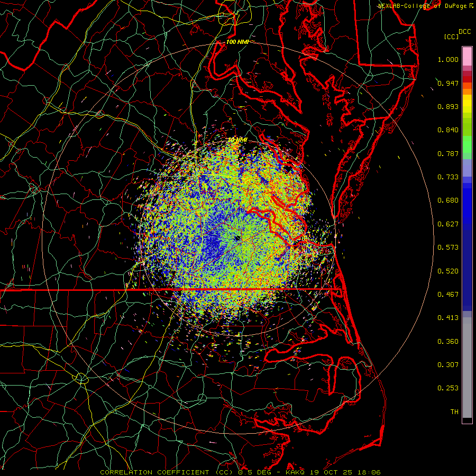Select the 0.467 legend value

point(448,295)
